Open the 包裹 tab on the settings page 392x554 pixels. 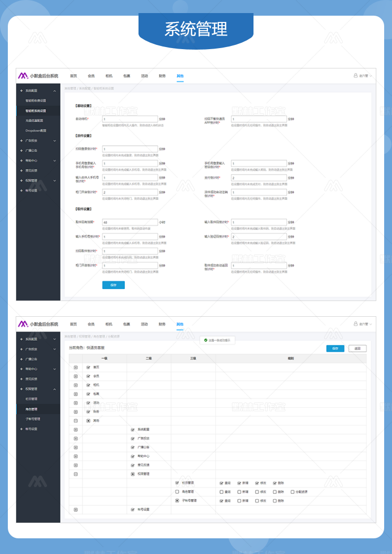(126, 76)
